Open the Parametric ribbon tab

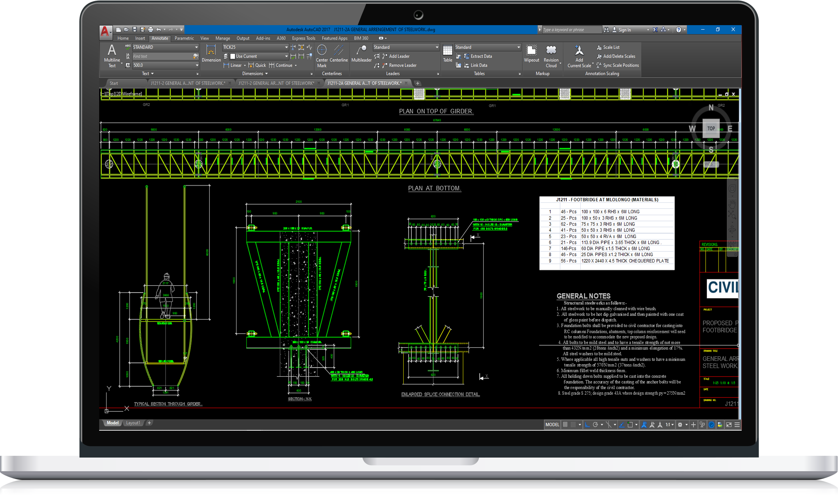184,38
